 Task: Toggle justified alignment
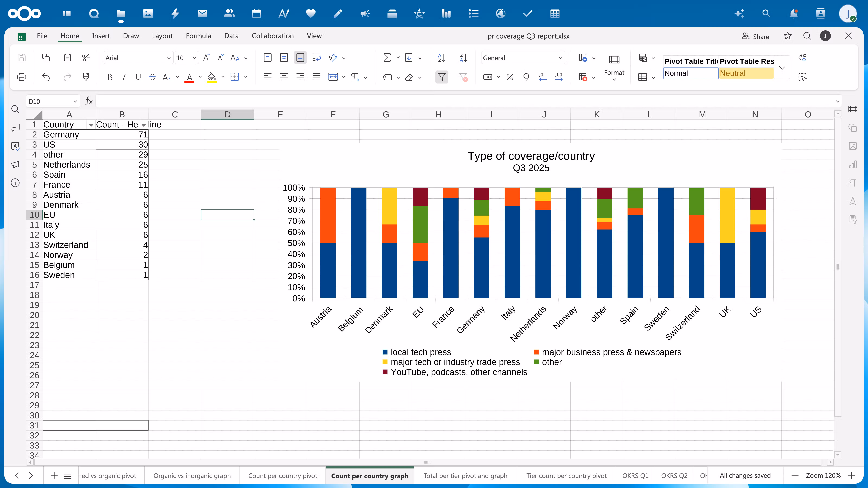pos(316,77)
